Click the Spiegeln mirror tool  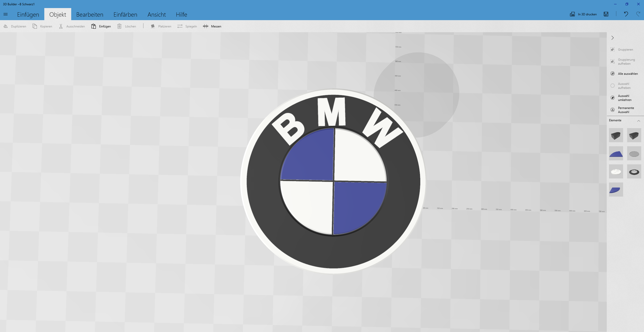pos(187,26)
